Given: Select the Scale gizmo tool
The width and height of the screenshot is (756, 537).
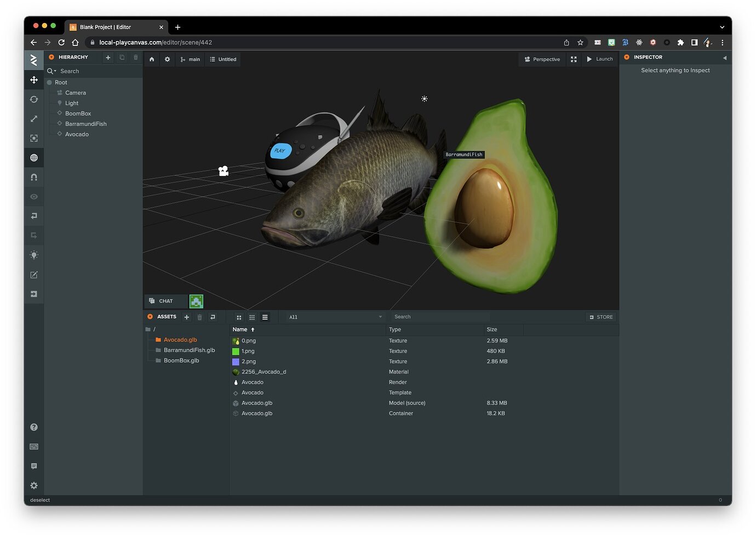Looking at the screenshot, I should (34, 119).
